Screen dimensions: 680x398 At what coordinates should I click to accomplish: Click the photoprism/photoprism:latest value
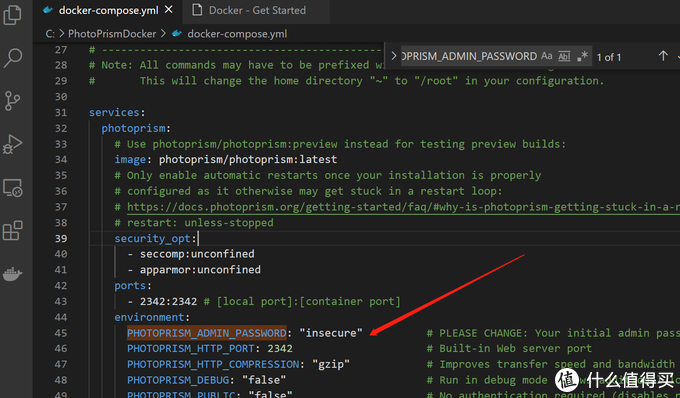tap(248, 160)
